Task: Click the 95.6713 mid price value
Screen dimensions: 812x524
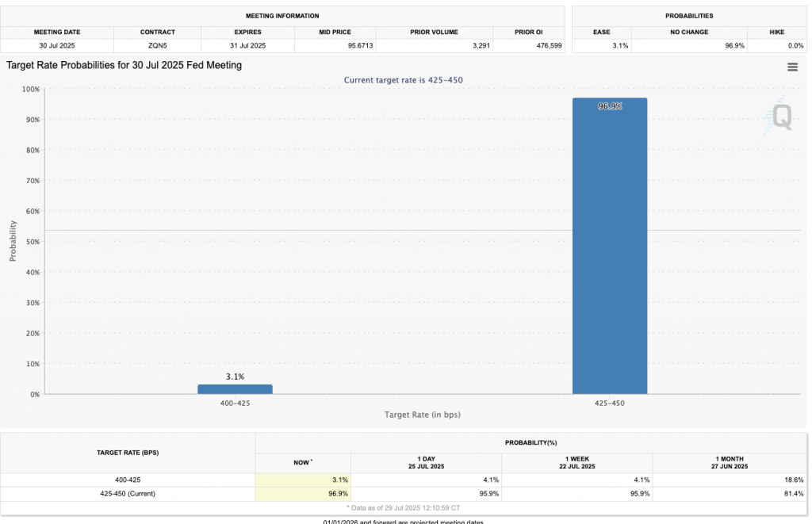Action: click(334, 45)
